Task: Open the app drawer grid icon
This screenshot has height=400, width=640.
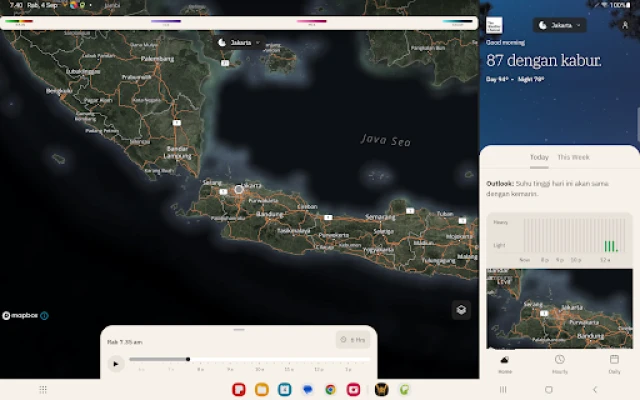Action: [x=43, y=389]
